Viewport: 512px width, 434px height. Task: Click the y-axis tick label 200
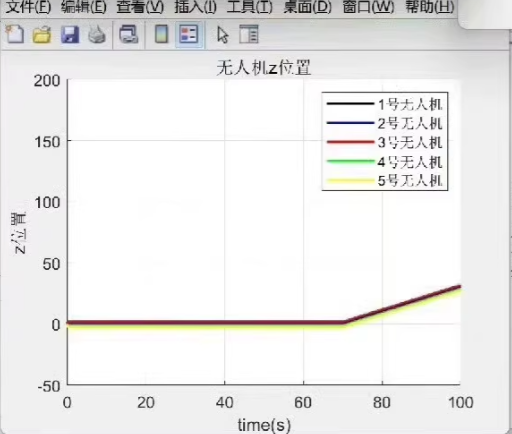click(x=47, y=81)
